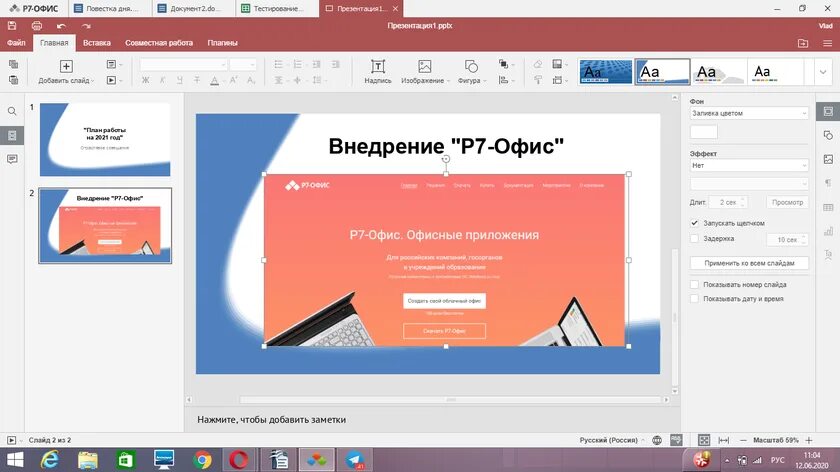This screenshot has width=840, height=472.
Task: Open the search panel in left sidebar
Action: point(12,111)
